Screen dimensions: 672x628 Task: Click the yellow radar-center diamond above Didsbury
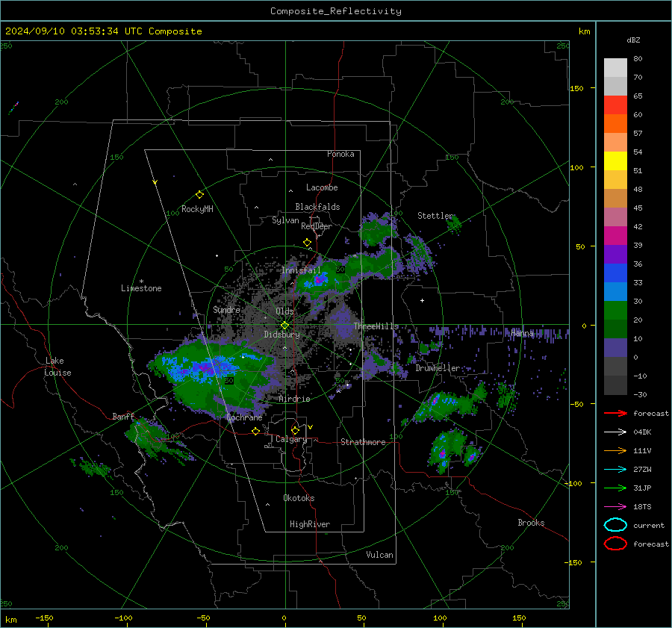pyautogui.click(x=284, y=326)
